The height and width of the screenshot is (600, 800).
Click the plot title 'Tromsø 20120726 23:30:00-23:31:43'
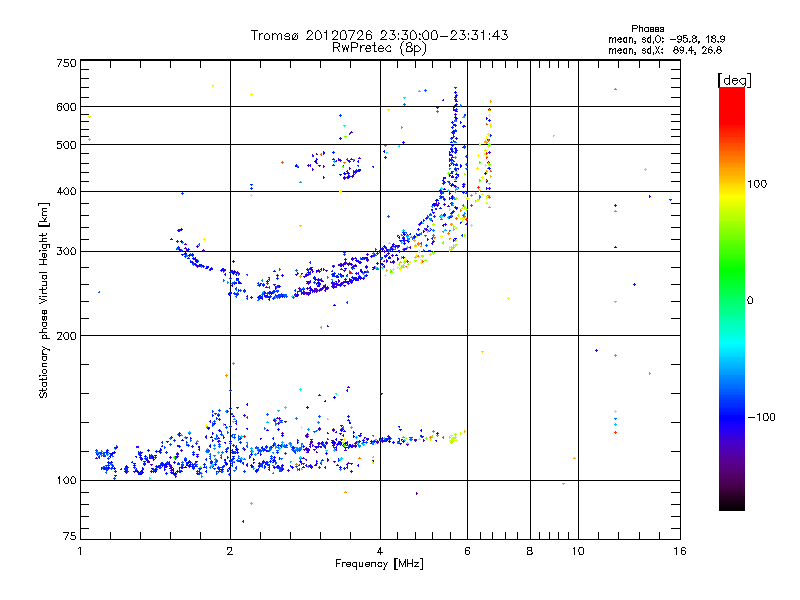click(379, 35)
